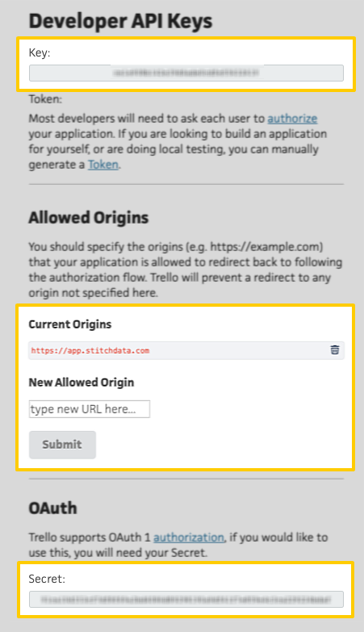The width and height of the screenshot is (364, 632).
Task: Click the 'Token:' label text
Action: coord(45,99)
